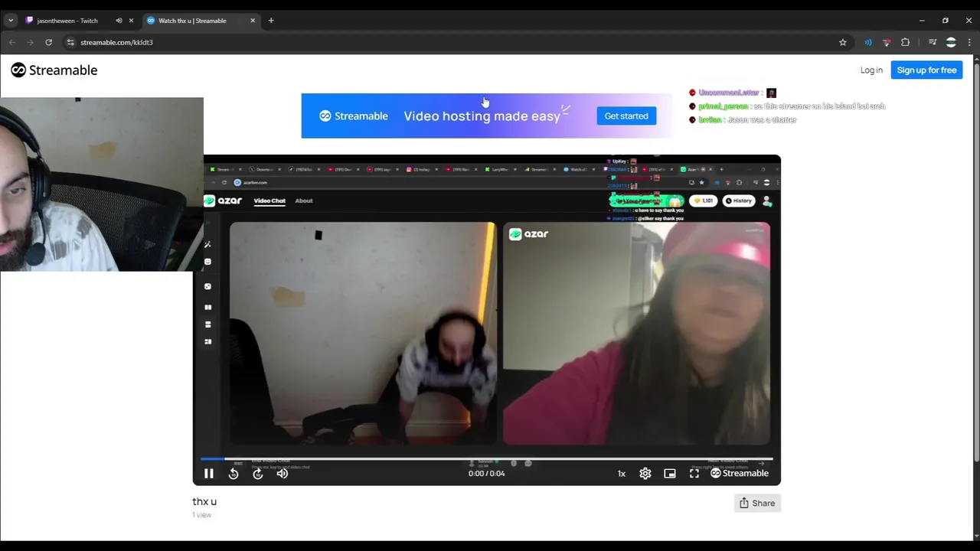The image size is (980, 551).
Task: Open browser extensions puzzle icon
Action: point(906,42)
